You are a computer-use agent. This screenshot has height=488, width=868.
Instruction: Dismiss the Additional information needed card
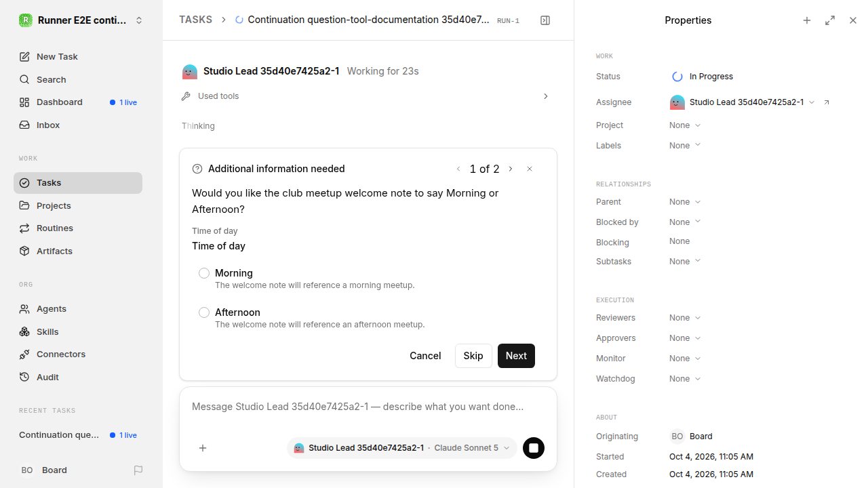[x=530, y=169]
